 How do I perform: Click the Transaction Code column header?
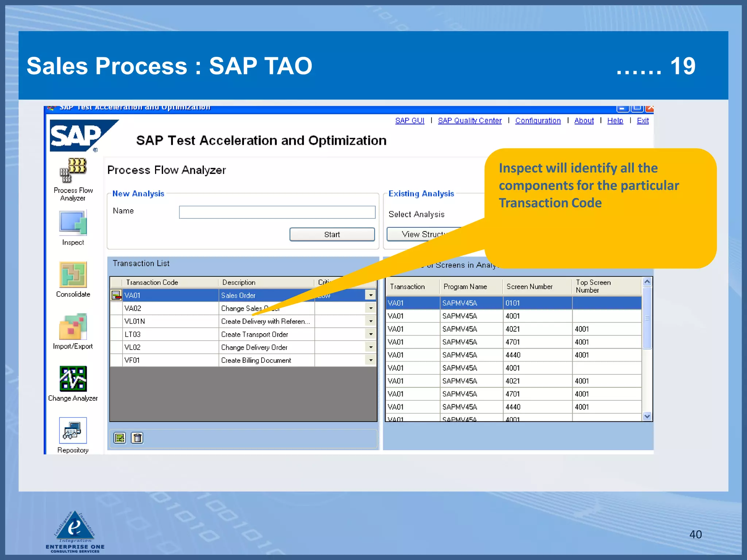pos(170,283)
